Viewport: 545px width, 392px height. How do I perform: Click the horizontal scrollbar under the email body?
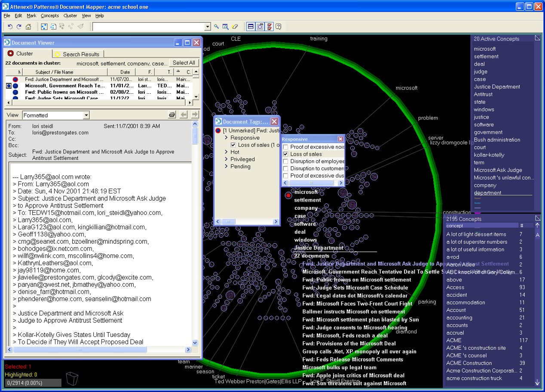[80, 350]
